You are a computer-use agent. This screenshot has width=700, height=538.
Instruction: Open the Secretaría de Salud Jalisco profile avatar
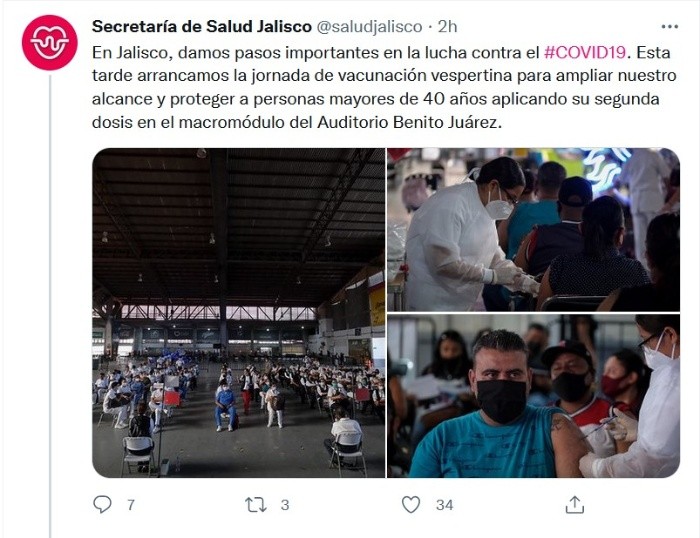50,43
